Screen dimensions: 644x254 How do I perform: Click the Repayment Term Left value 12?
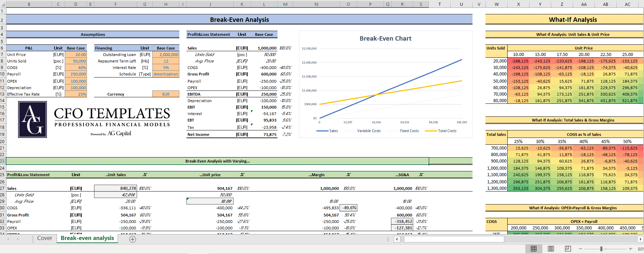pyautogui.click(x=166, y=61)
